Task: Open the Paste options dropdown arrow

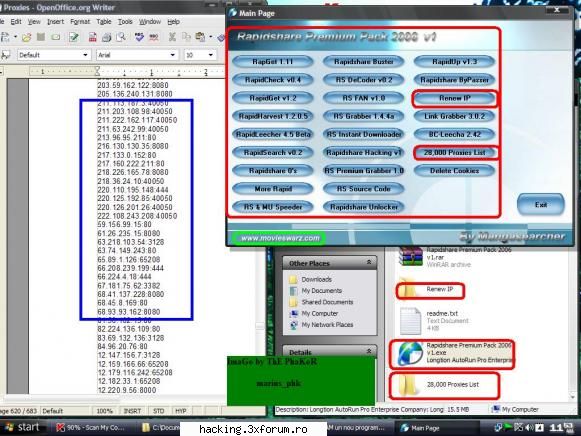Action: (x=210, y=37)
